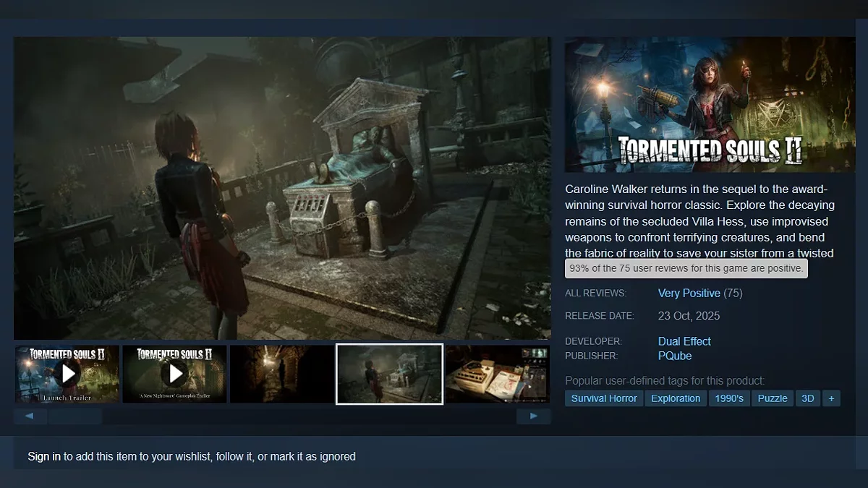Click the PQube publisher link

[x=675, y=356]
